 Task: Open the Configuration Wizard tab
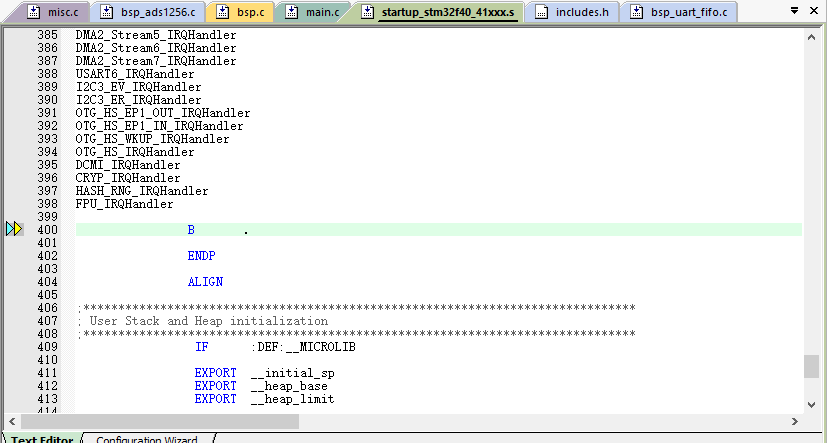(x=147, y=439)
